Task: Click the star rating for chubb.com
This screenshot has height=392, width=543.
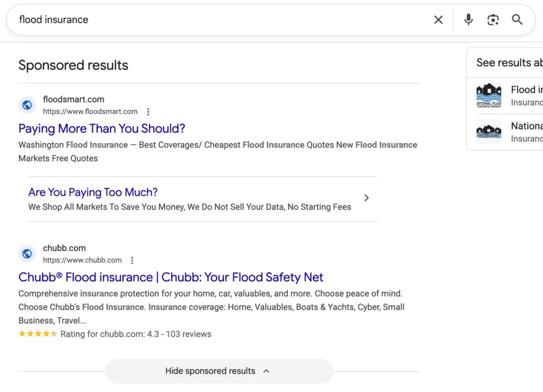Action: (x=38, y=334)
